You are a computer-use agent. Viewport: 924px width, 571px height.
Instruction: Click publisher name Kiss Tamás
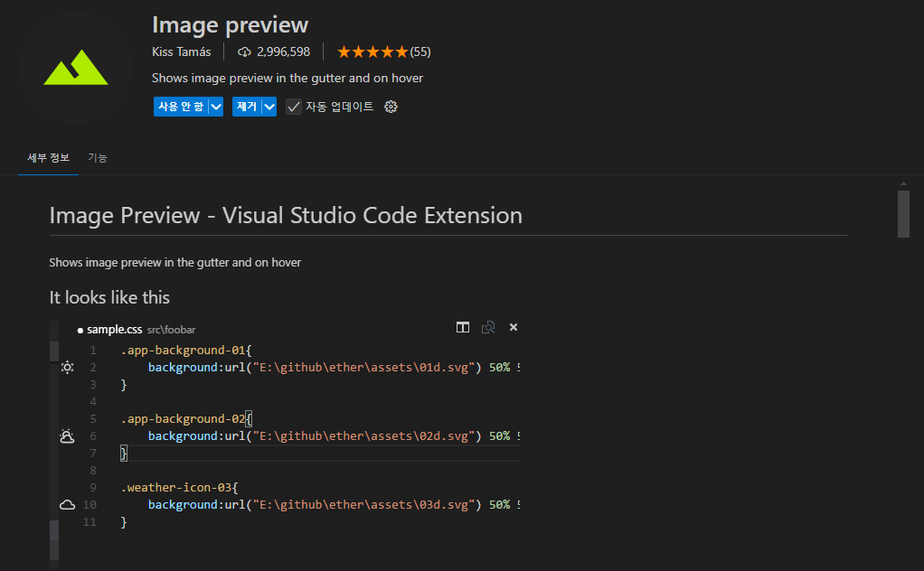click(182, 51)
